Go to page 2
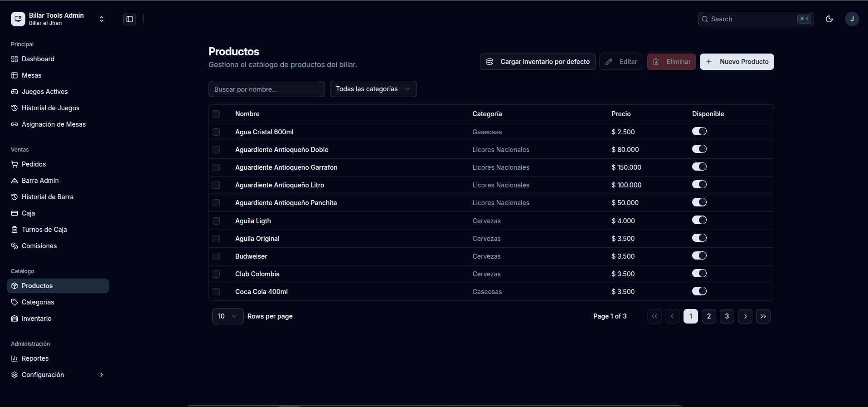This screenshot has width=868, height=407. (709, 316)
